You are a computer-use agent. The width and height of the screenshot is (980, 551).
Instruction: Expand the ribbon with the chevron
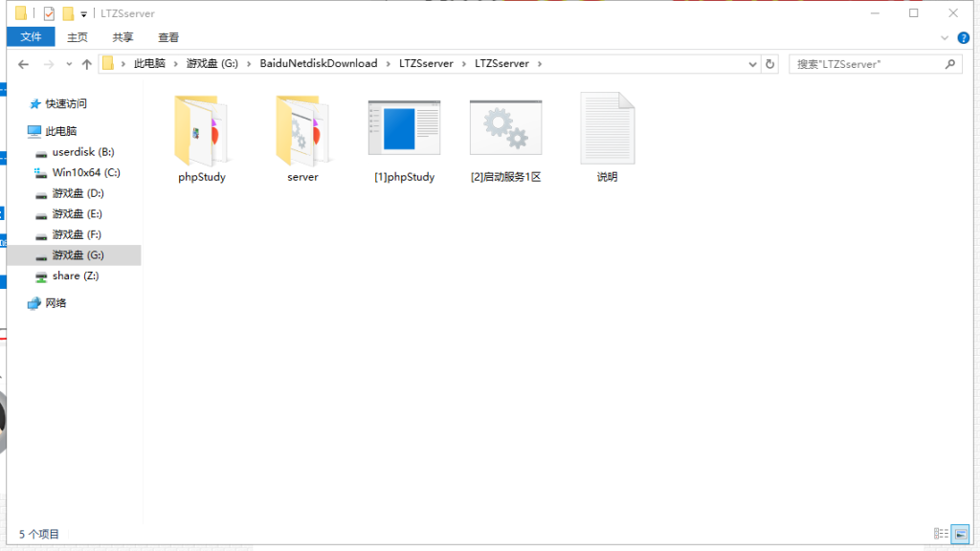(945, 38)
